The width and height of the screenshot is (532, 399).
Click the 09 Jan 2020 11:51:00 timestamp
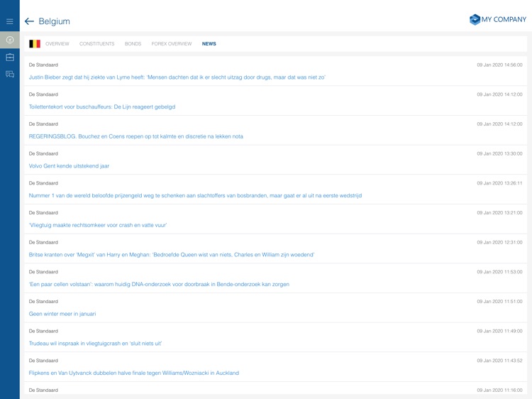point(499,301)
